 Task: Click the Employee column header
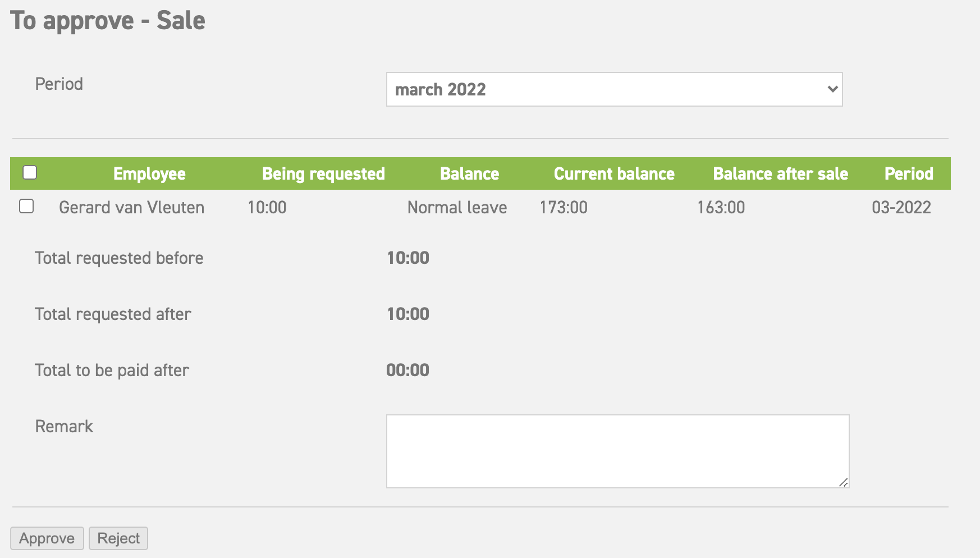(x=149, y=173)
